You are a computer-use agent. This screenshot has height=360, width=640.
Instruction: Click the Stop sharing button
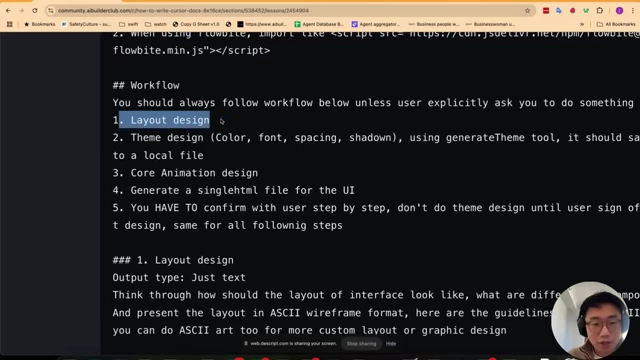pyautogui.click(x=361, y=344)
